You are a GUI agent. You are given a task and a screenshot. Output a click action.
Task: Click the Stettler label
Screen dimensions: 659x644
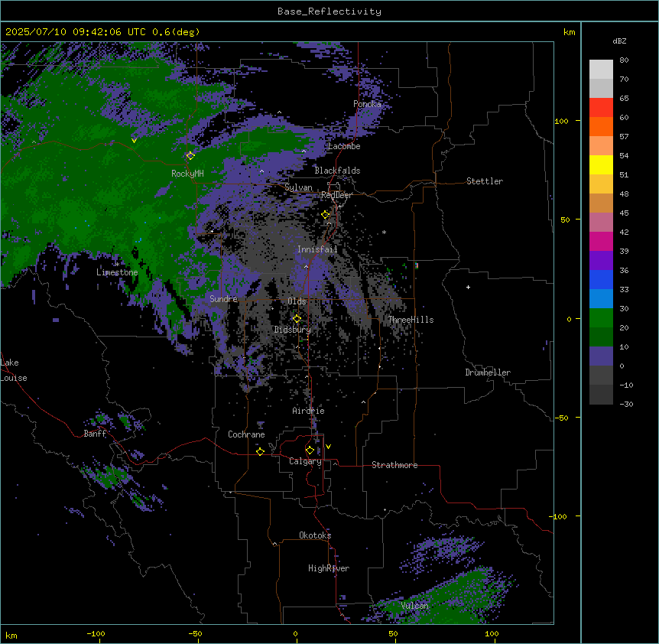485,181
